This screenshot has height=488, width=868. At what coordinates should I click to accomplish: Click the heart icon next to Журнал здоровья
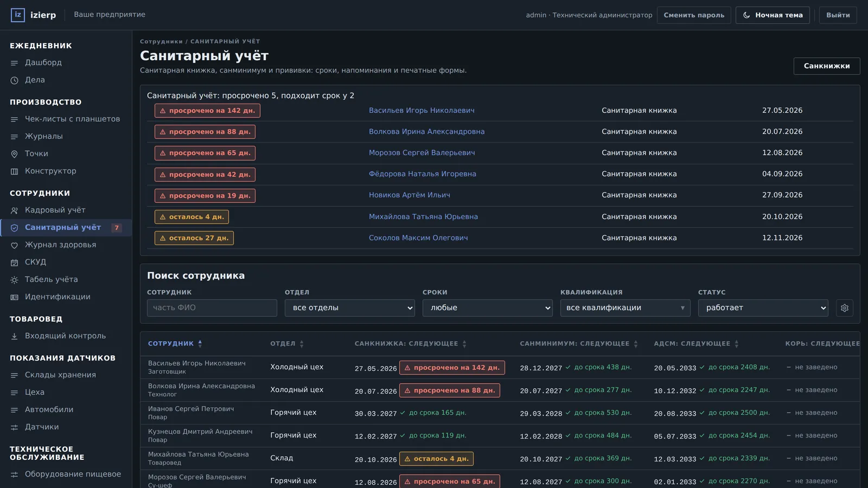pos(15,245)
